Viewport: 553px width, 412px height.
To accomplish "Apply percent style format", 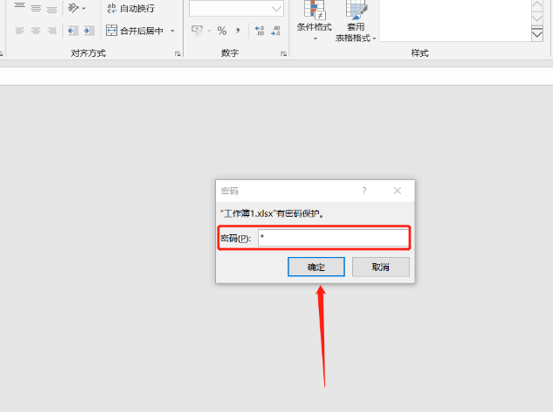I will click(x=222, y=31).
